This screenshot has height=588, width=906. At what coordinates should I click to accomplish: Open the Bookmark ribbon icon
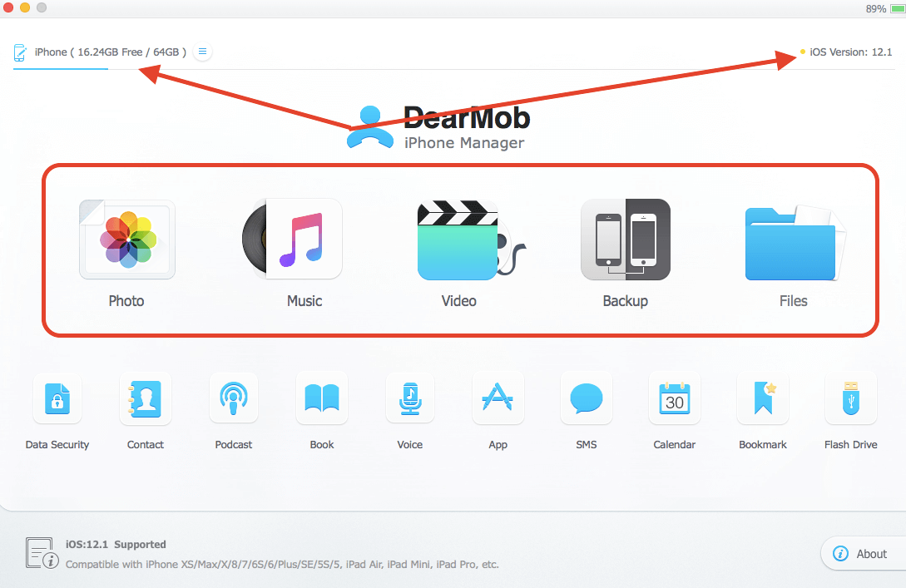[763, 399]
